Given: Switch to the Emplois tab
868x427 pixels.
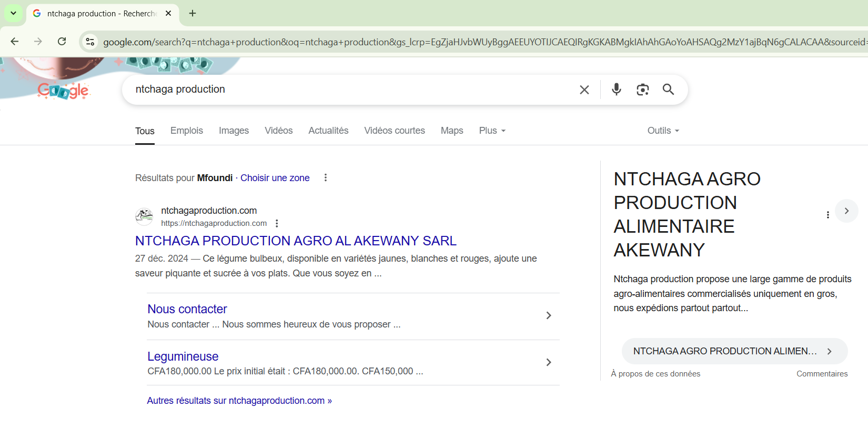Looking at the screenshot, I should (x=187, y=131).
